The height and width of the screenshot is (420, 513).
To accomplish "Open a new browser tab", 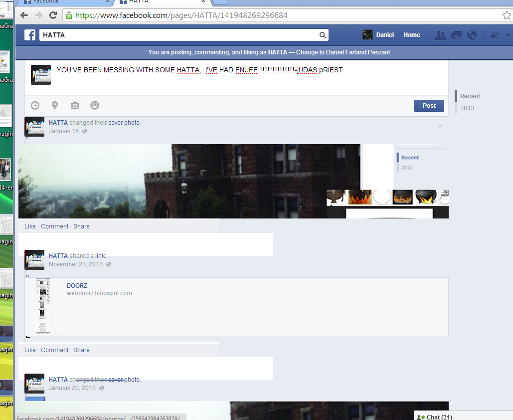I will tap(221, 2).
